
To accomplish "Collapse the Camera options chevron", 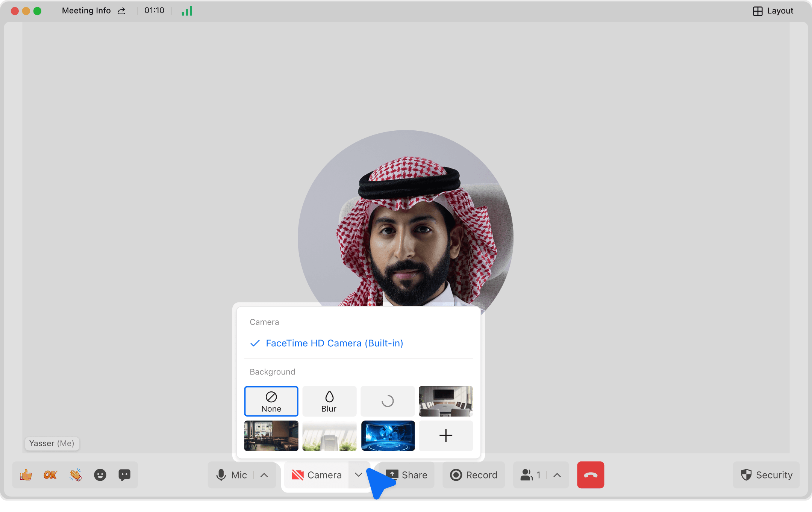I will (358, 475).
